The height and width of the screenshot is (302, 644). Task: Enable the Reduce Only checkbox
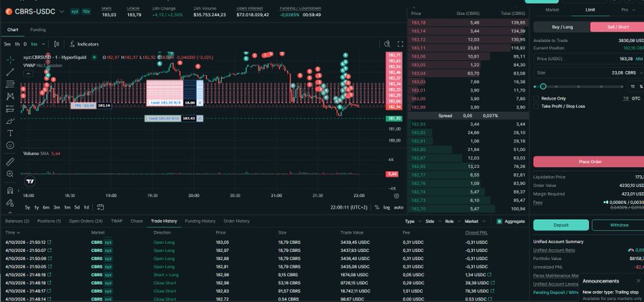[536, 99]
